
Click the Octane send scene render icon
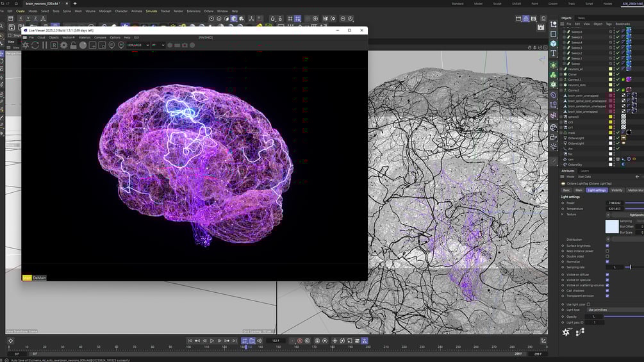coord(26,45)
